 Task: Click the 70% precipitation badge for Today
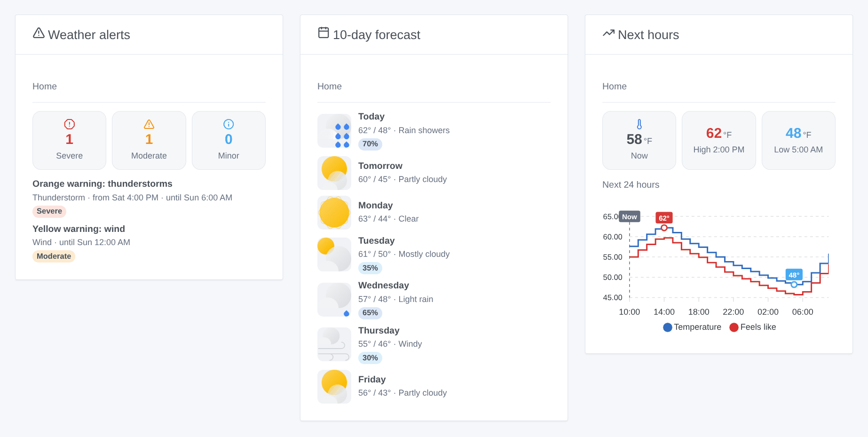coord(370,144)
